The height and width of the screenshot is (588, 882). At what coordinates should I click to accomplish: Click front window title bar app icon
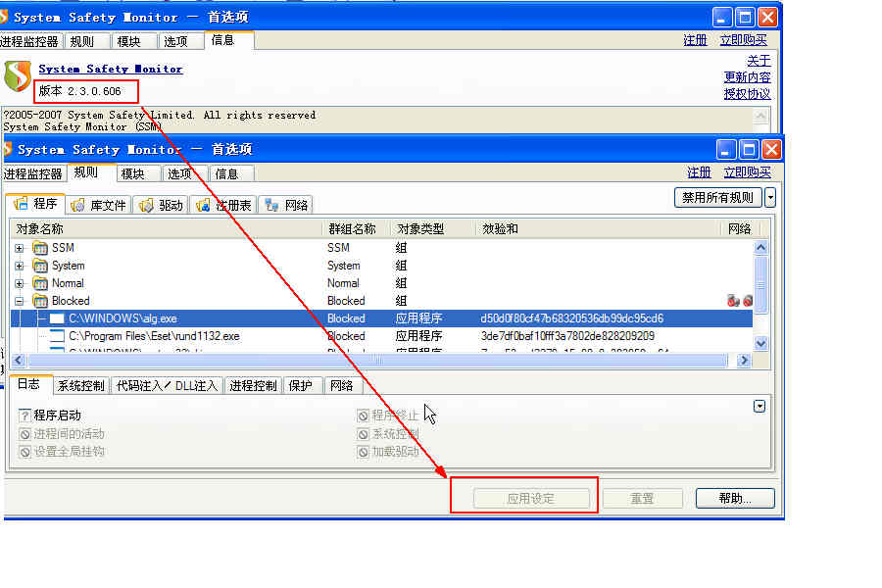[7, 149]
